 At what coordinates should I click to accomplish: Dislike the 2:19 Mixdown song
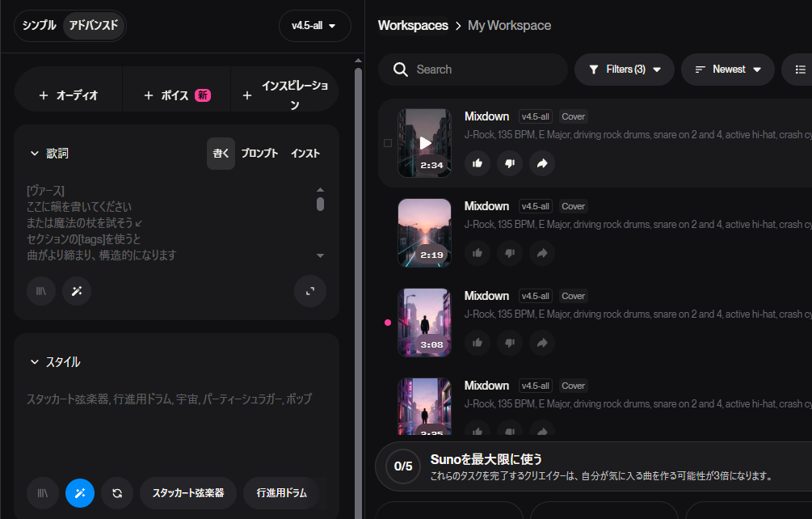510,253
